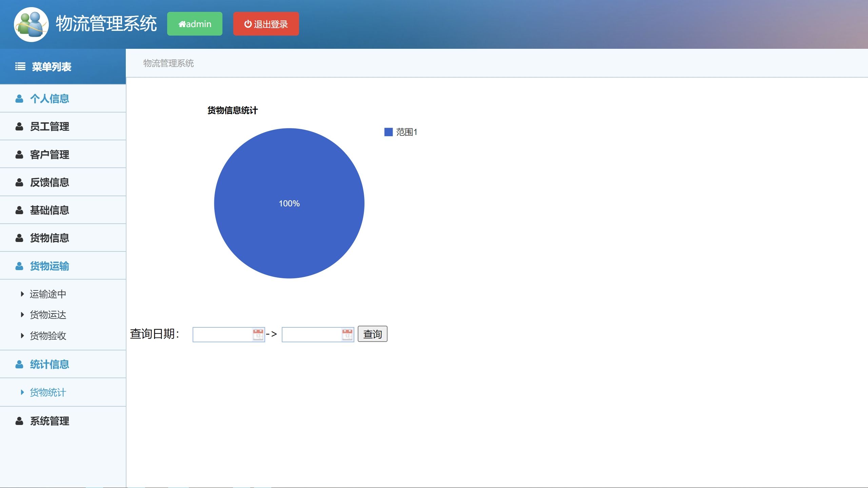This screenshot has width=868, height=488.
Task: Click the 统计信息 statistics icon
Action: 20,364
